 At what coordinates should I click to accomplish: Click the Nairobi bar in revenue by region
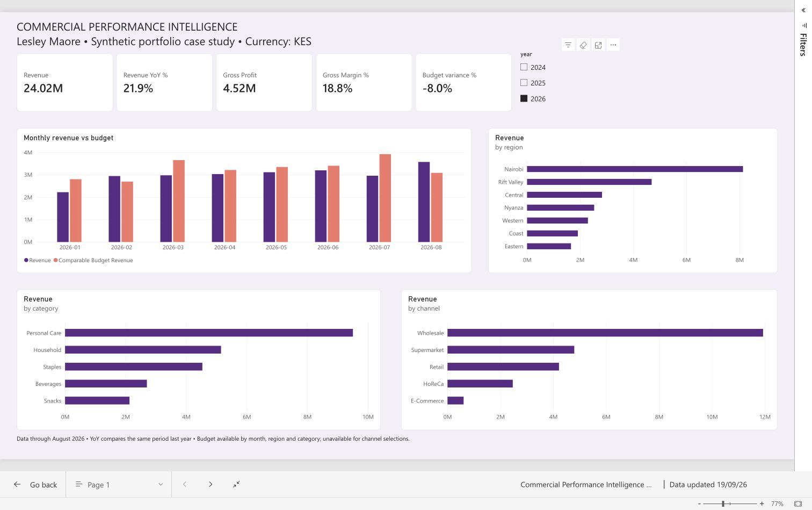[635, 169]
